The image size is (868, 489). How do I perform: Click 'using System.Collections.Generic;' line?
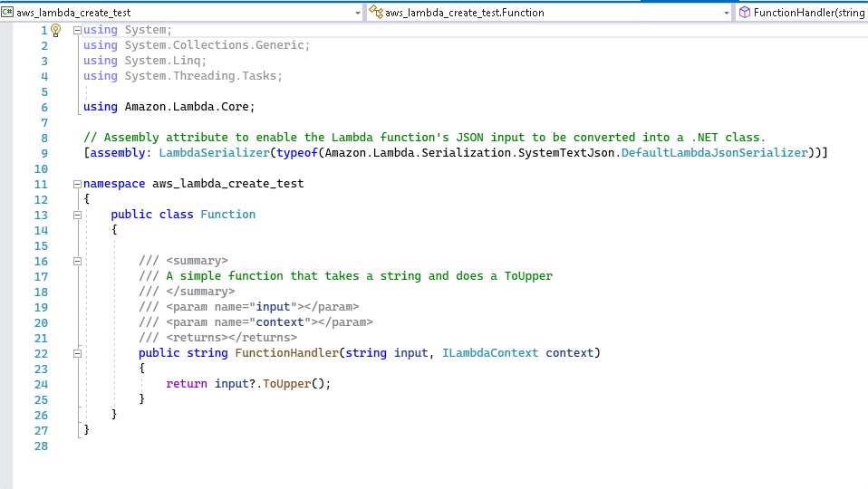tap(197, 45)
